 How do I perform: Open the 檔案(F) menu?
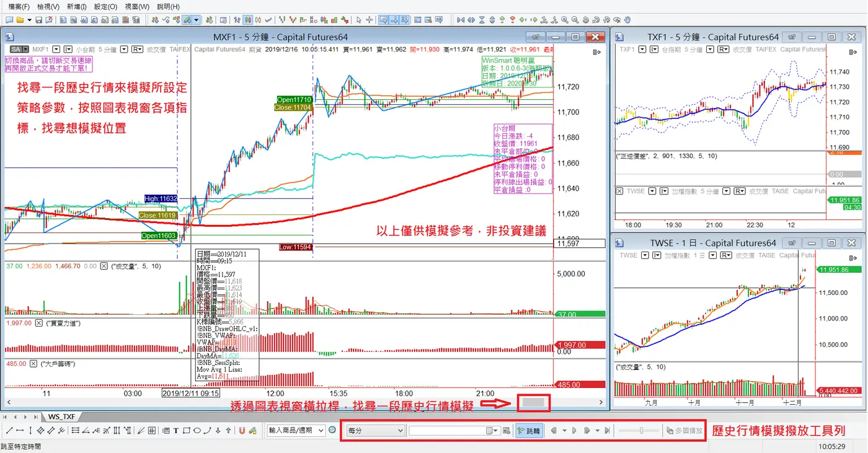19,7
